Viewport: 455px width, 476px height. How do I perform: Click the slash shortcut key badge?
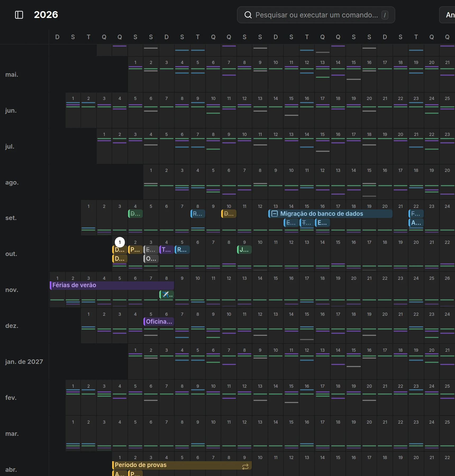385,15
